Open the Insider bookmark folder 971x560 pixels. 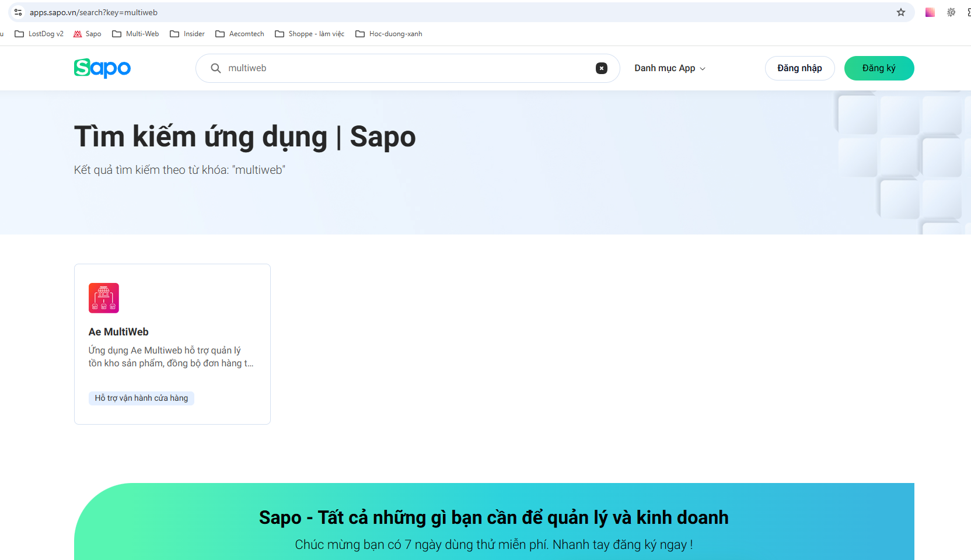(x=187, y=34)
